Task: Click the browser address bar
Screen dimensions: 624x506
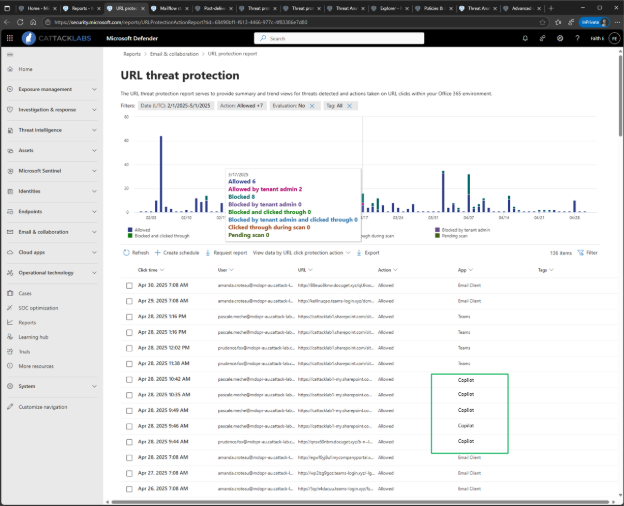Action: pyautogui.click(x=294, y=22)
